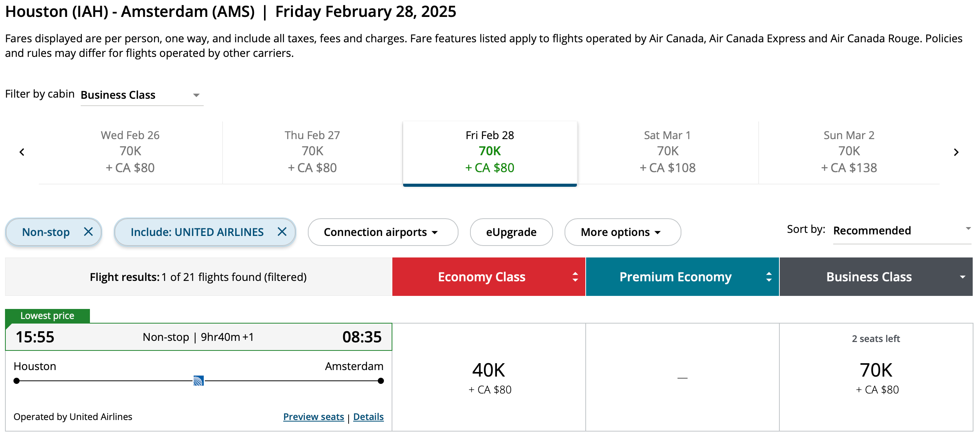Select the 40K Economy fare
The width and height of the screenshot is (980, 435).
(x=489, y=377)
